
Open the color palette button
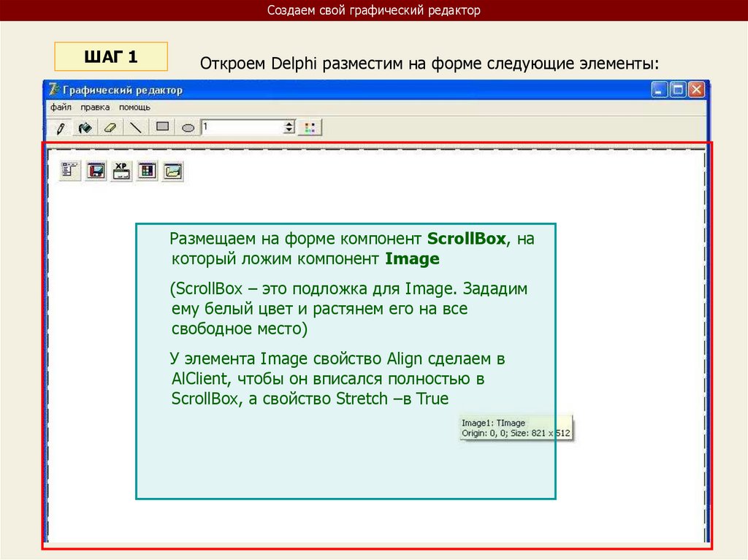[310, 128]
